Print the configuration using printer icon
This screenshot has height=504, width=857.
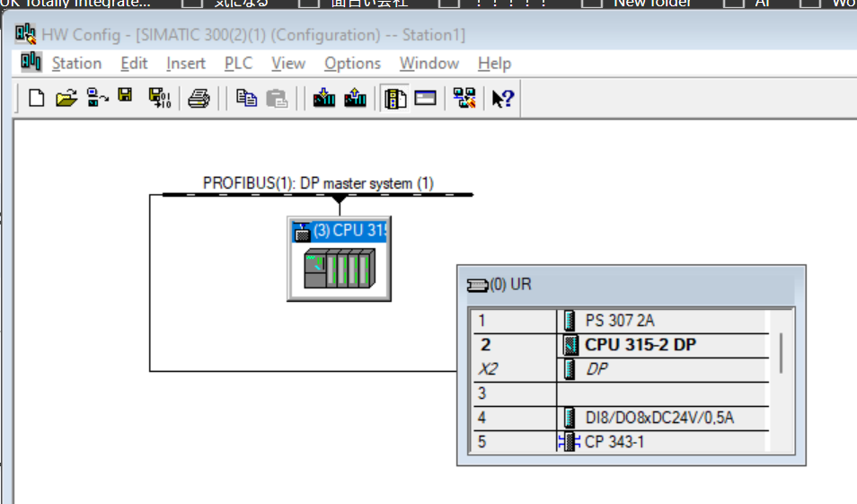[x=199, y=99]
